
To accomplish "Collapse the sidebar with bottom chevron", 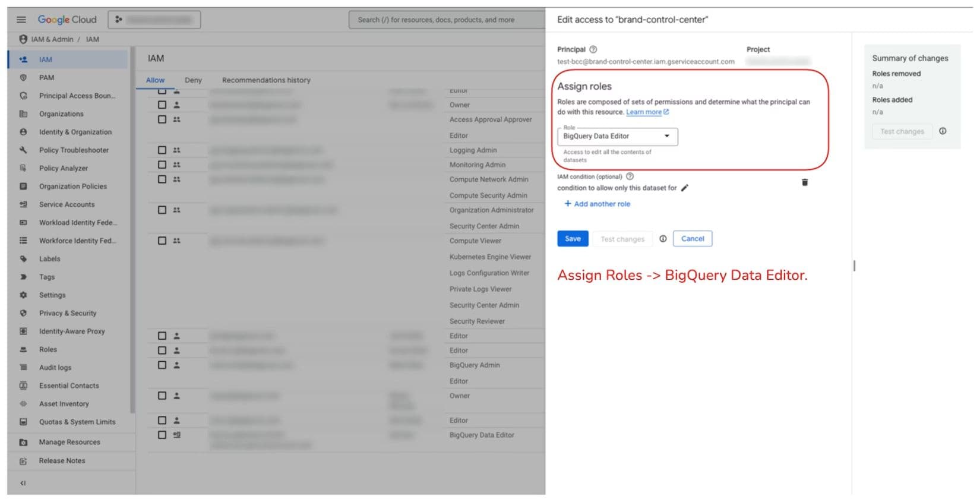I will tap(23, 483).
